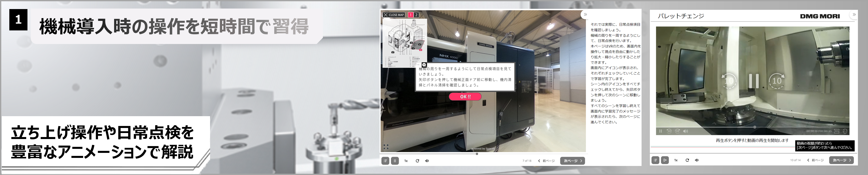Skip forward 10 seconds with large overlay icon
The image size is (868, 175).
(x=777, y=81)
